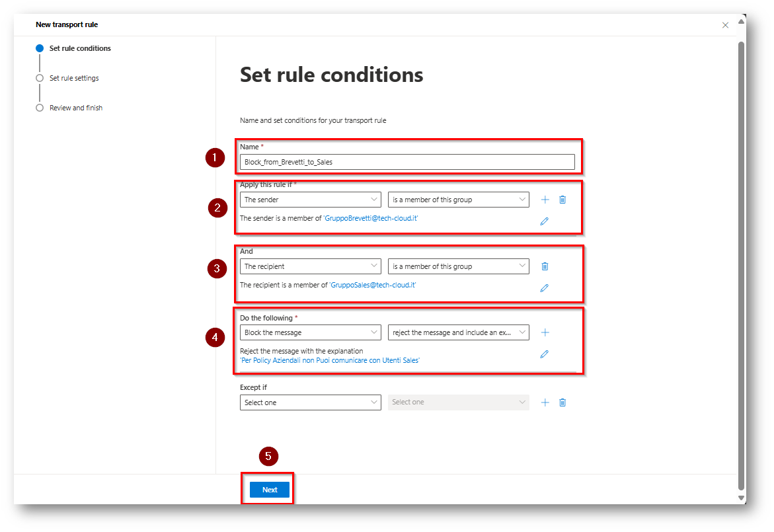Click the Next button

[x=270, y=490]
